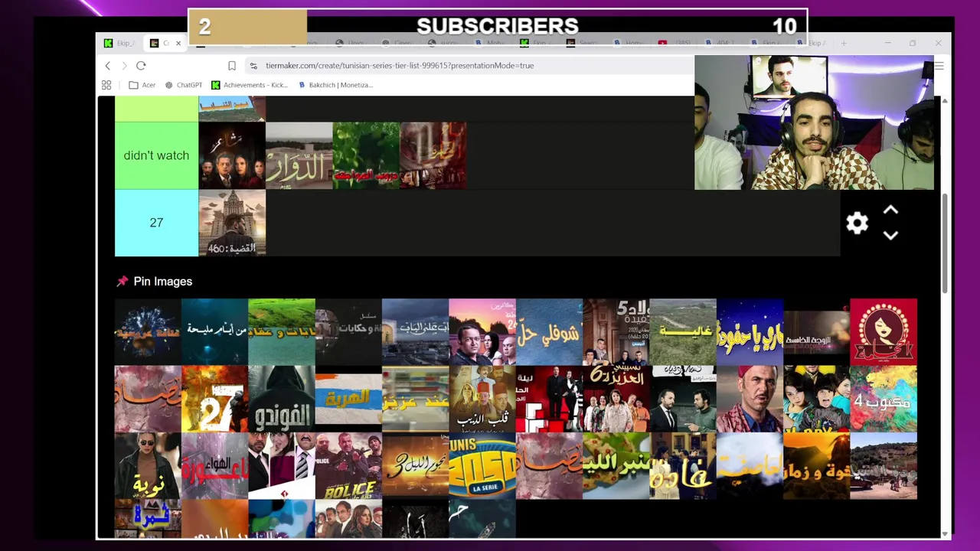Click the scrollbar down arrow
This screenshot has height=551, width=980.
click(x=945, y=533)
